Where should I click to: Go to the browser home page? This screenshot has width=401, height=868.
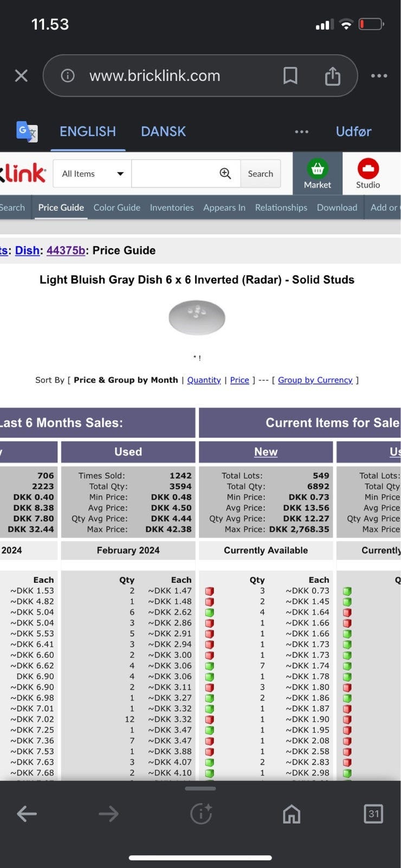292,813
